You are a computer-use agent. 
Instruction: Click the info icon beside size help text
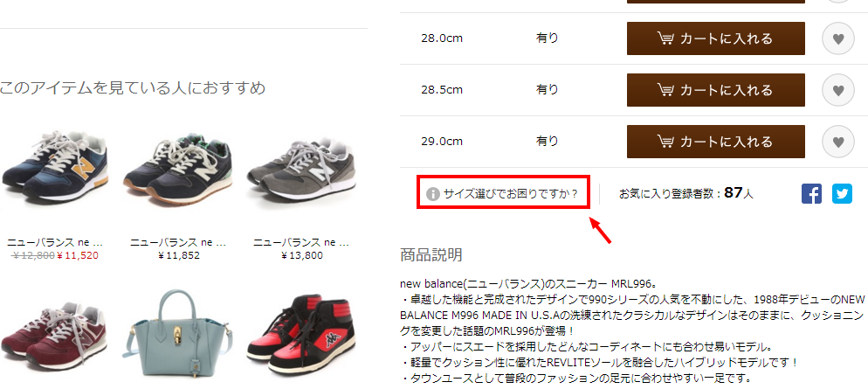tap(433, 194)
